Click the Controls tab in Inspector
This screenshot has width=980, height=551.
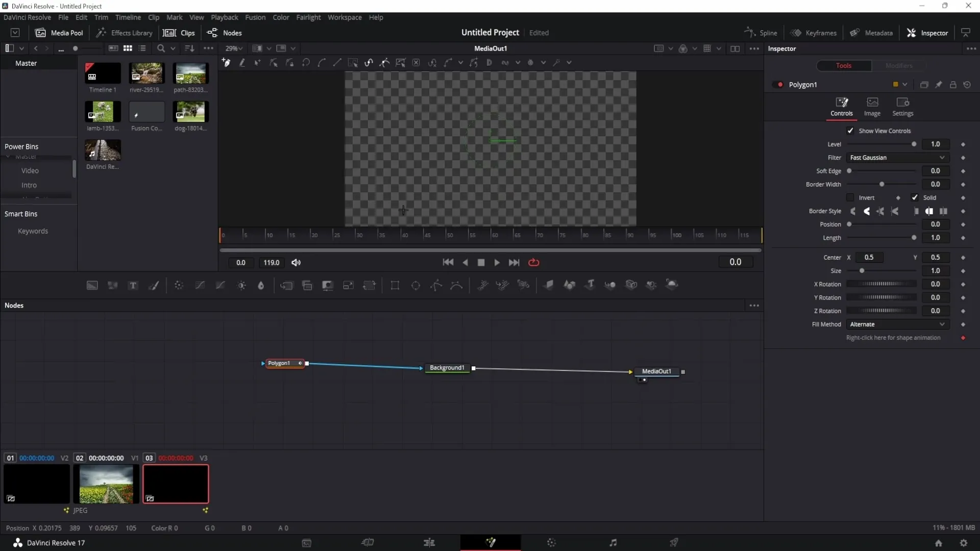point(841,106)
